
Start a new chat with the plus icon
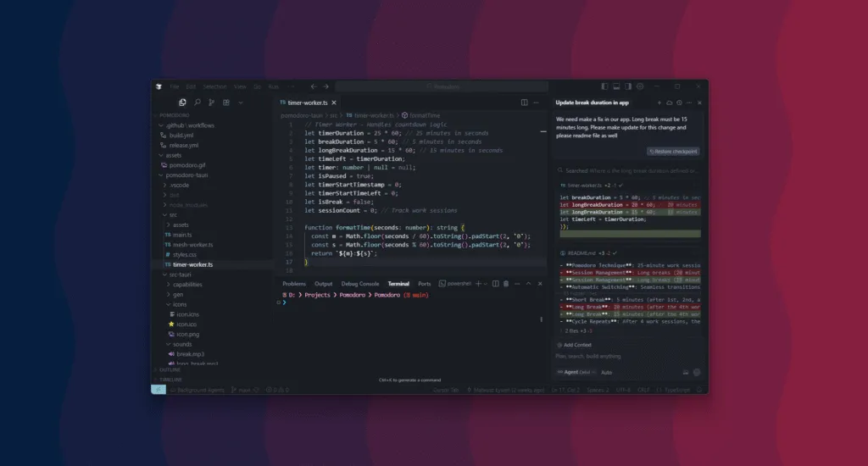[659, 103]
